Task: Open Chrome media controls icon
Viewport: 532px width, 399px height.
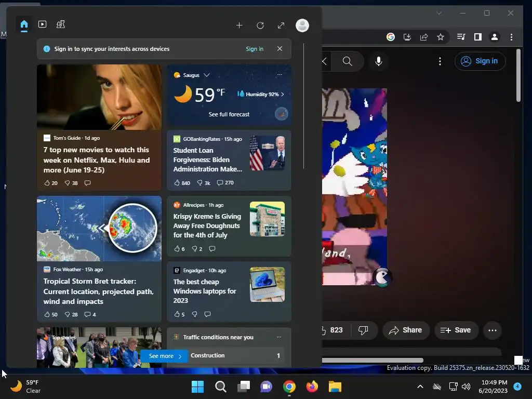Action: click(x=461, y=37)
